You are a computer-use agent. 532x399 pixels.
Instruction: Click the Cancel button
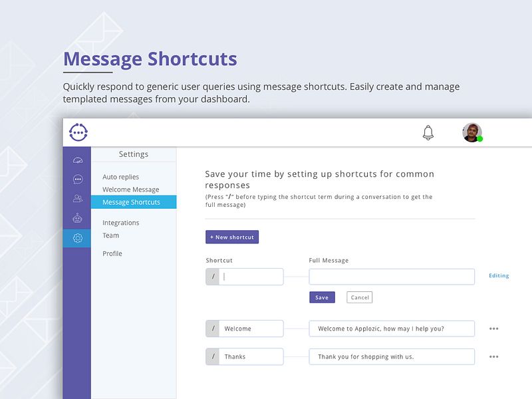point(360,297)
